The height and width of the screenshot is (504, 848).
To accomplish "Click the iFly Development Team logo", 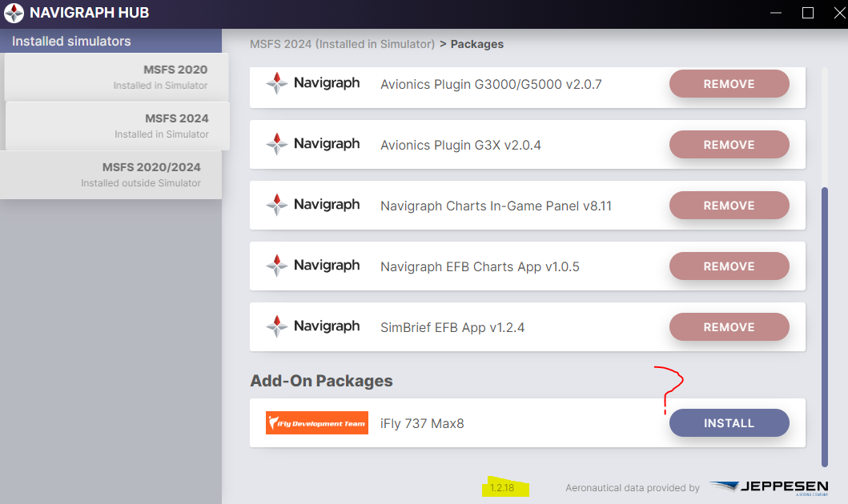I will (317, 423).
